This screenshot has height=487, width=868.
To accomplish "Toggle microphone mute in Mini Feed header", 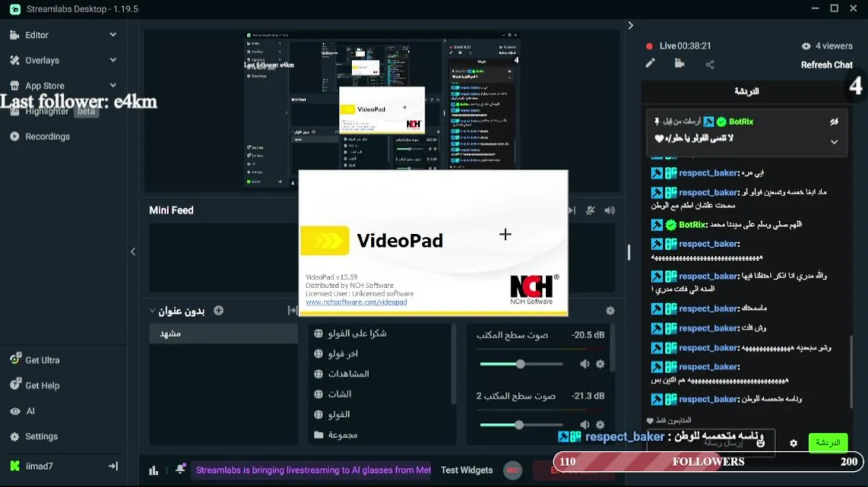I will [x=591, y=210].
